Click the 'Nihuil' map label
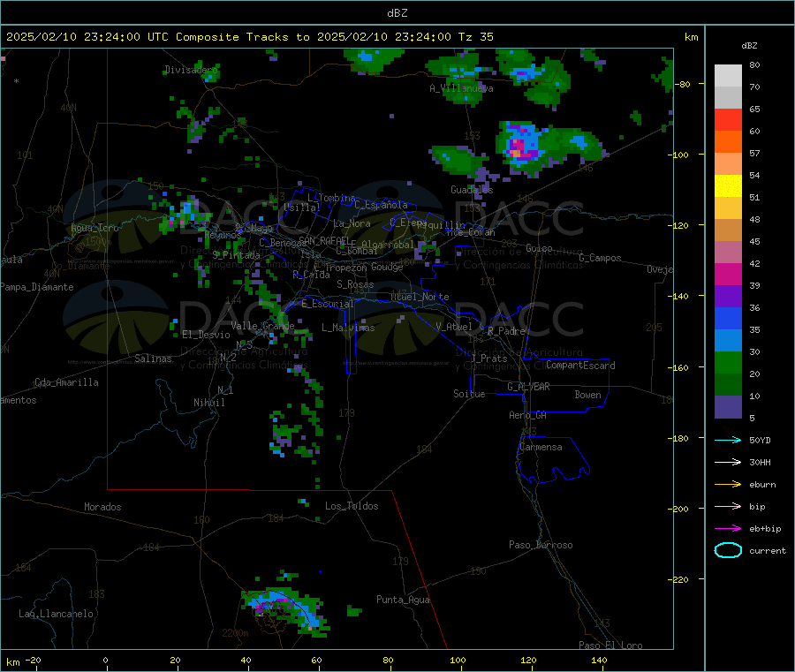 tap(208, 403)
